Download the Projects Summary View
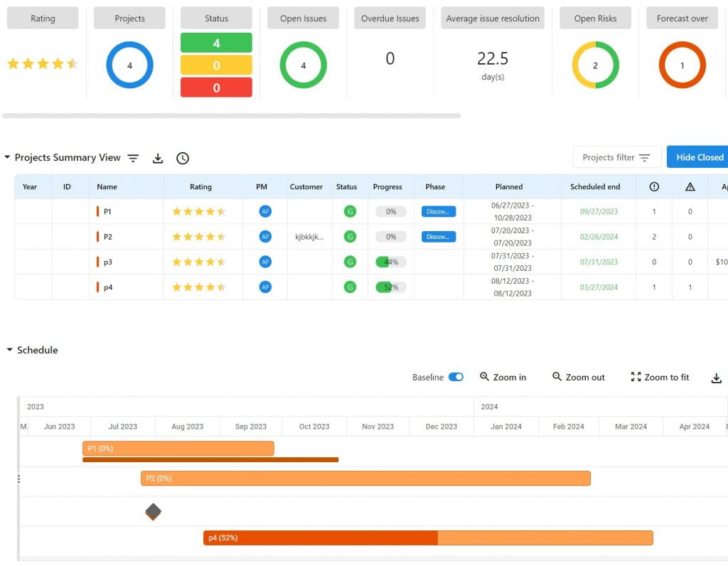This screenshot has height=566, width=728. (x=158, y=159)
